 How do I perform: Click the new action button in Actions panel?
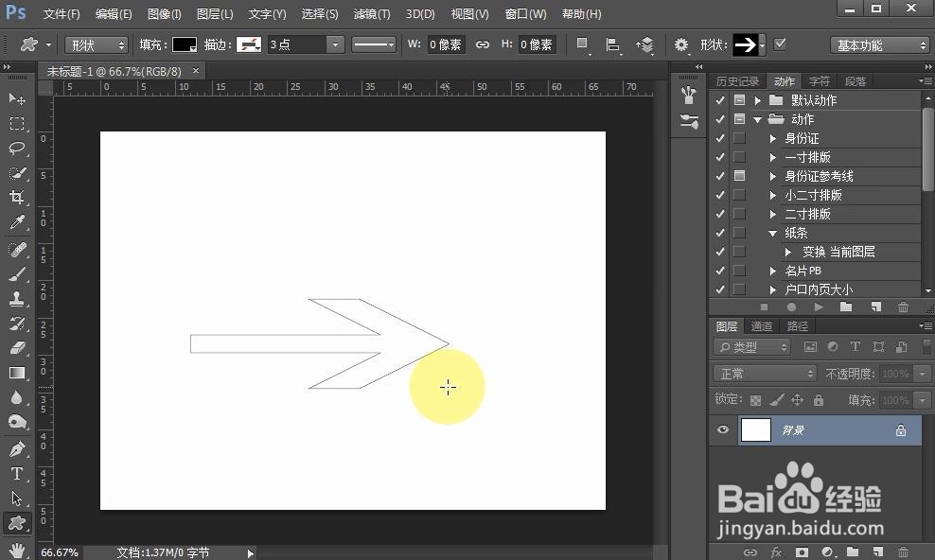pyautogui.click(x=875, y=306)
